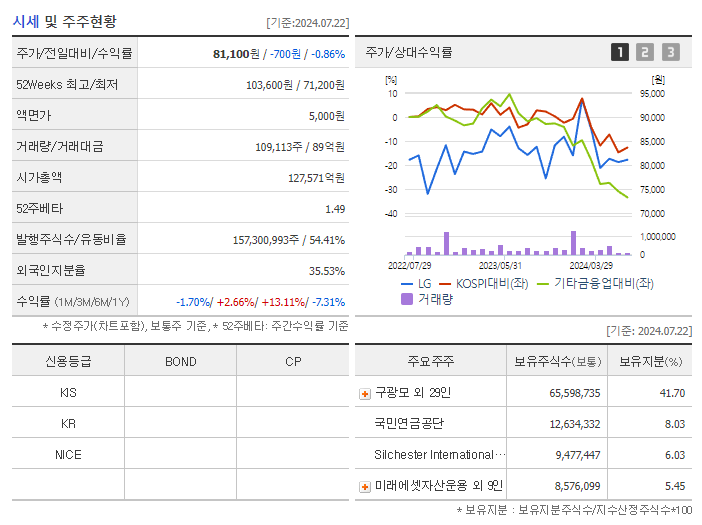Click the 수익률 (1M/3M/6M/1Y) row label
This screenshot has width=702, height=525.
[x=73, y=302]
